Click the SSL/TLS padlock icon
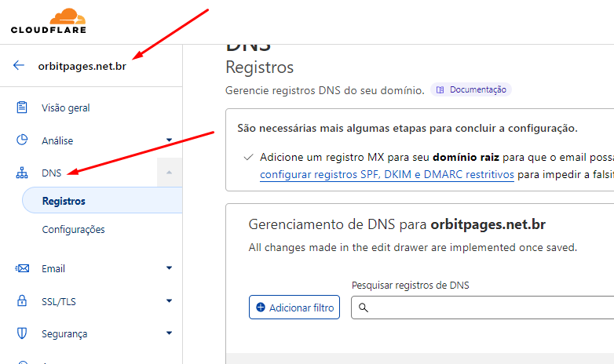The image size is (614, 364). pos(22,301)
